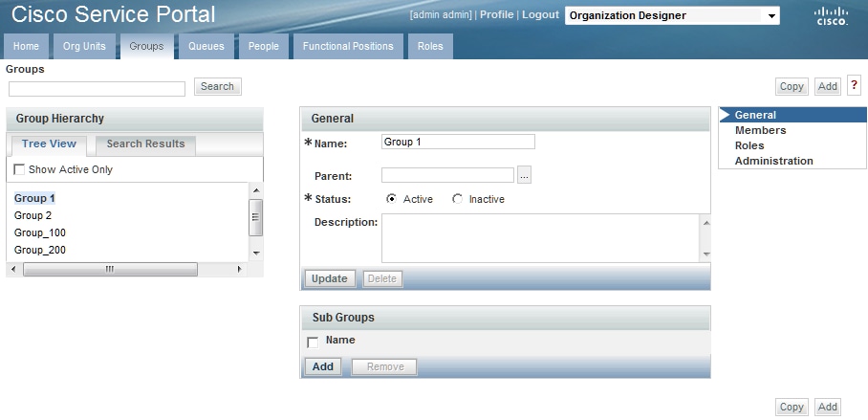The image size is (868, 420).
Task: Select the Inactive status radio button
Action: click(457, 199)
